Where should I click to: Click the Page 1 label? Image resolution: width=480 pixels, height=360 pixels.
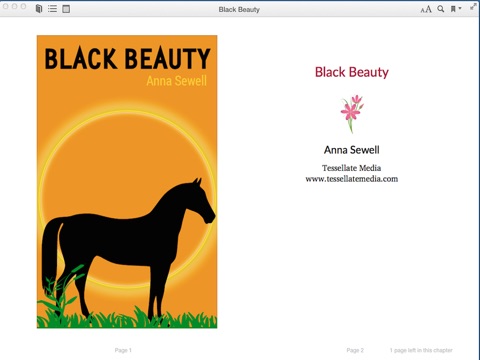(x=123, y=350)
